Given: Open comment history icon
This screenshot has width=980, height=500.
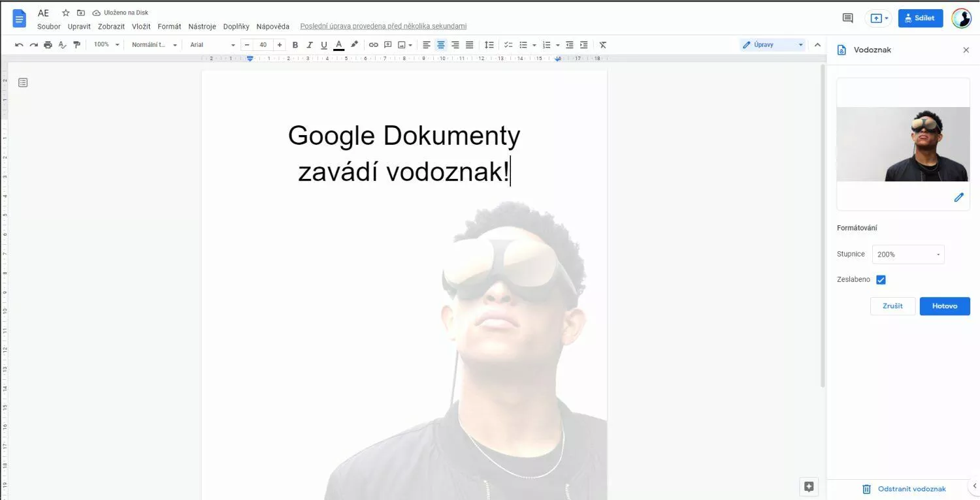Looking at the screenshot, I should click(x=847, y=18).
